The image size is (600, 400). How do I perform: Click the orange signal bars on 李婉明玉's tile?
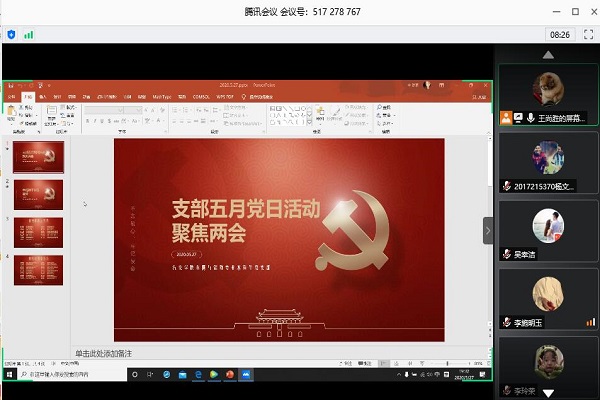coord(590,322)
